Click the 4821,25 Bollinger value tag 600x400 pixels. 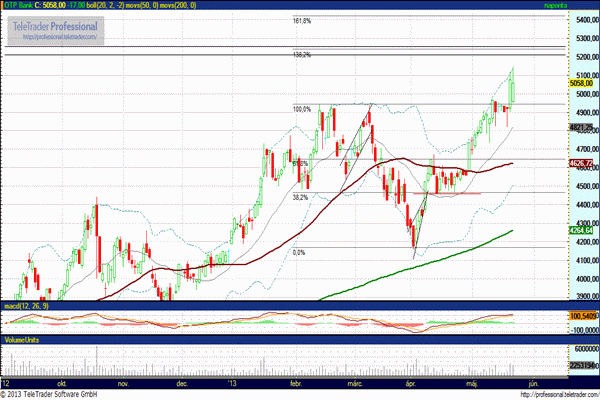[x=581, y=127]
